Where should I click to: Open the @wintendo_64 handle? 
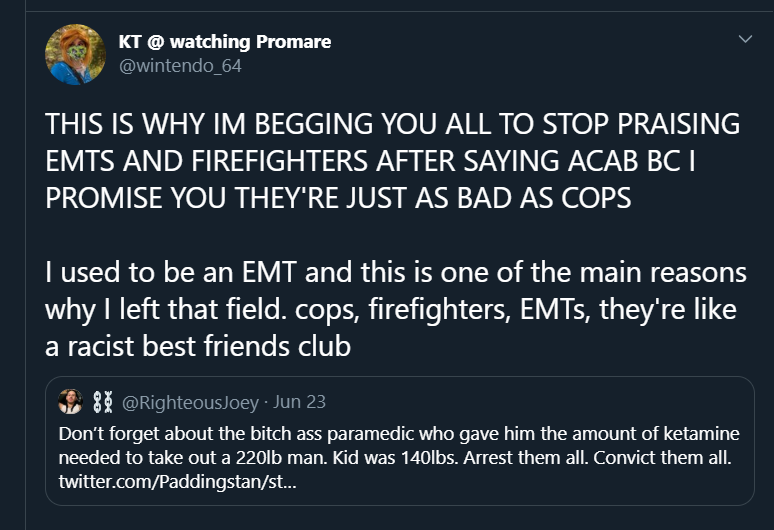click(x=180, y=66)
